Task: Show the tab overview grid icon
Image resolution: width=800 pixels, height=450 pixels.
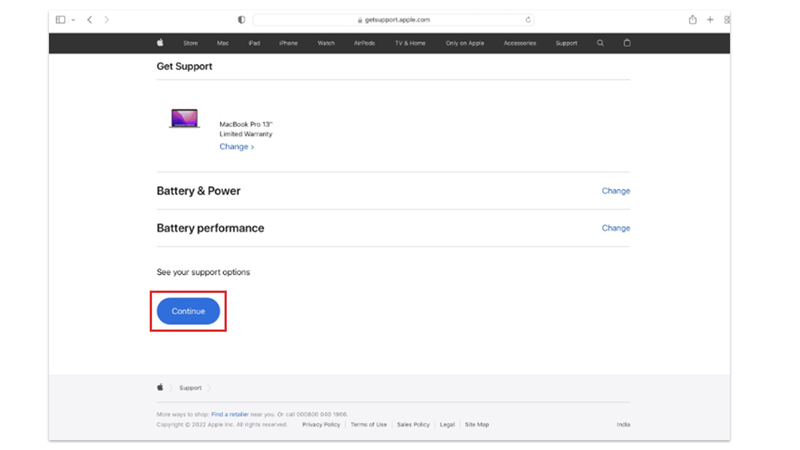Action: point(727,19)
